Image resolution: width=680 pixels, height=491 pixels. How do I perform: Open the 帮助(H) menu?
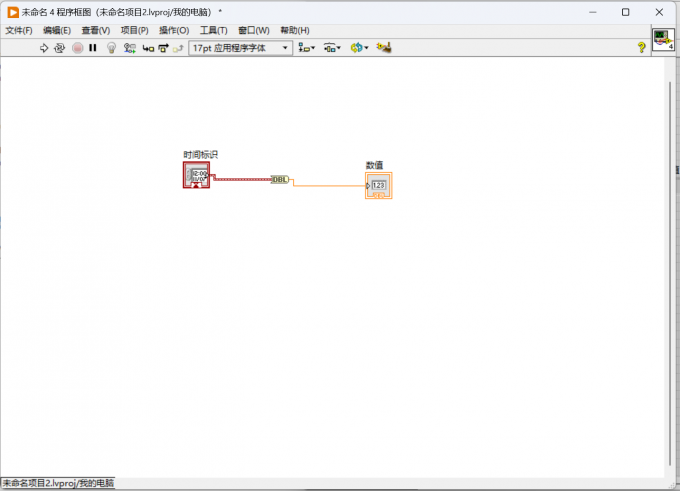pos(295,30)
